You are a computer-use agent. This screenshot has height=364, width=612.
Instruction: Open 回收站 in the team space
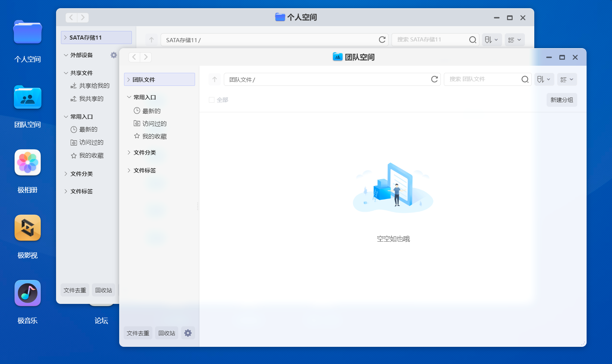(x=166, y=333)
